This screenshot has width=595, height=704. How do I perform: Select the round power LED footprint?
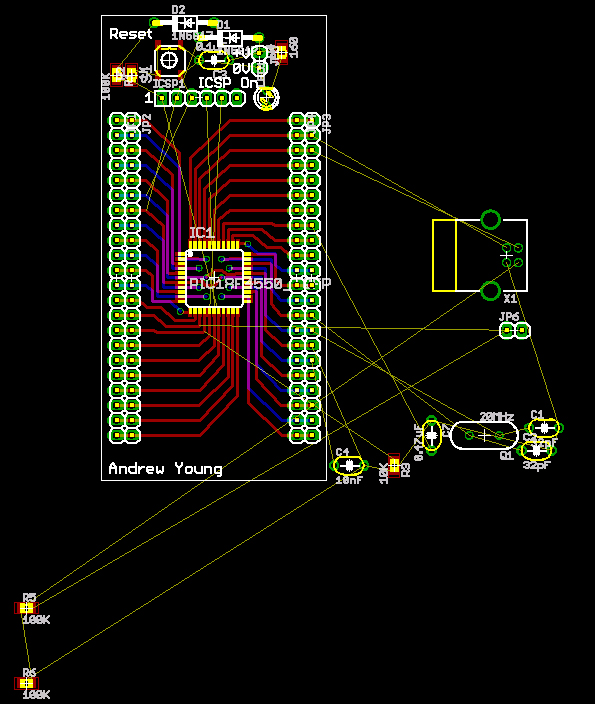[266, 98]
